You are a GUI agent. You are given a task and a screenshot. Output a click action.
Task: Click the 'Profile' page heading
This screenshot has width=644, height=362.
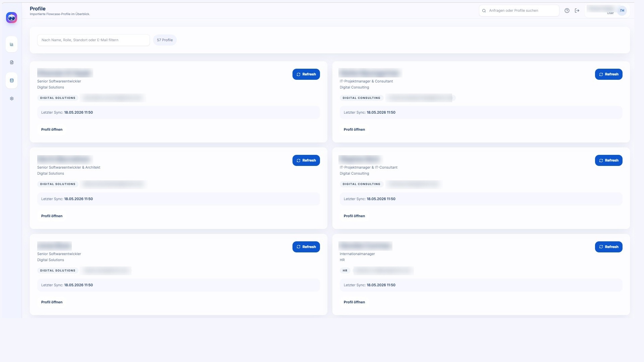click(x=38, y=8)
